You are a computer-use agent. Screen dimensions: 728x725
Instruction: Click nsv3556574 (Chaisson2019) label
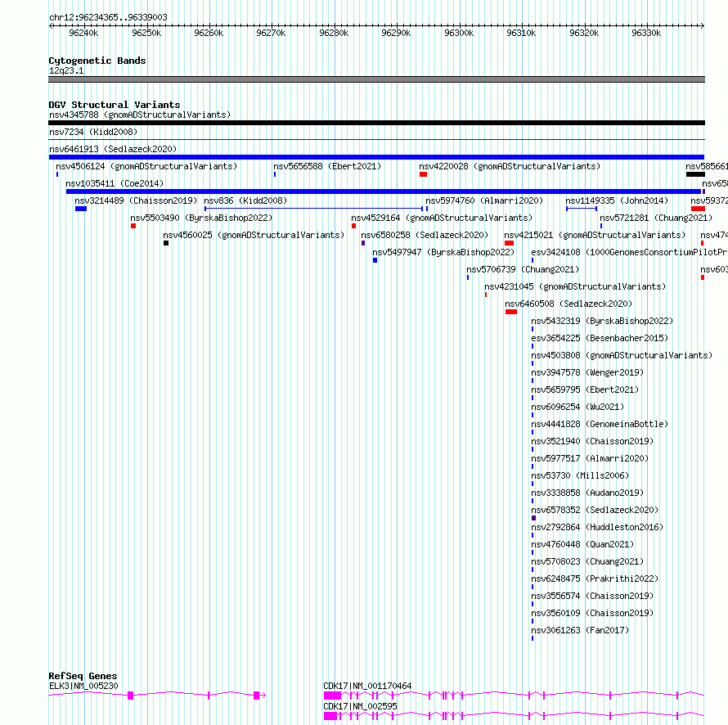[x=592, y=596]
